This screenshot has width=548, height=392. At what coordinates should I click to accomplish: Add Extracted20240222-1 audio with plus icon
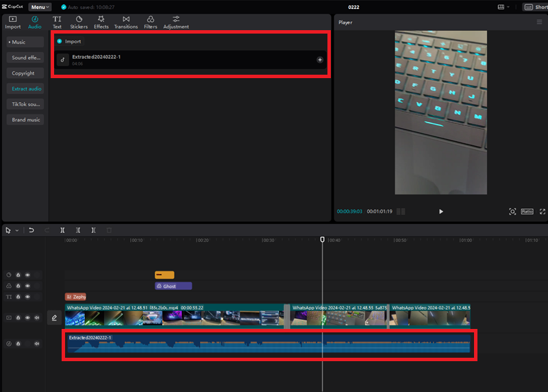coord(320,60)
